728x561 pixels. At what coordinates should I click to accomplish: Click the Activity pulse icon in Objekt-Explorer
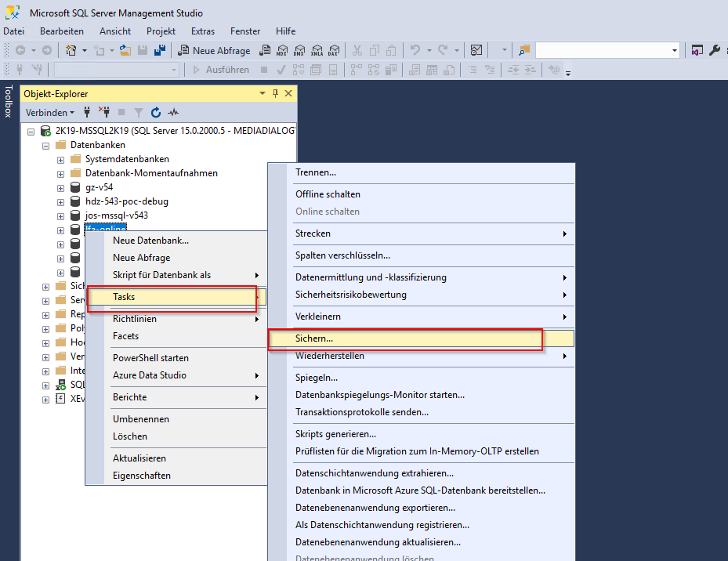click(x=173, y=112)
